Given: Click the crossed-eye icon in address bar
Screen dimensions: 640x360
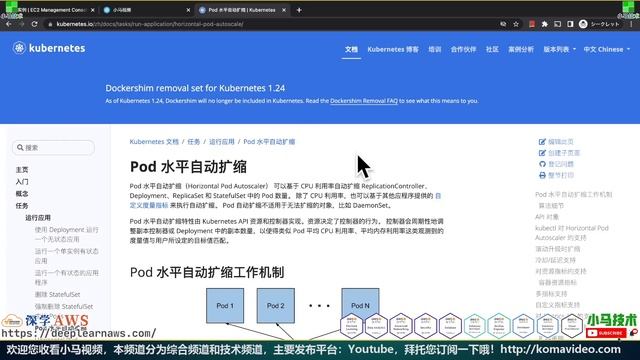Looking at the screenshot, I should click(x=503, y=24).
